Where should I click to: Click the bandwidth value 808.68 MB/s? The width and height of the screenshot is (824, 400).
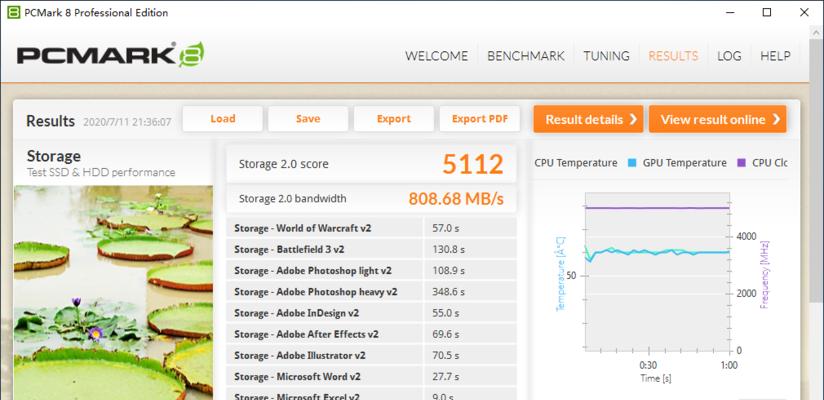[456, 199]
